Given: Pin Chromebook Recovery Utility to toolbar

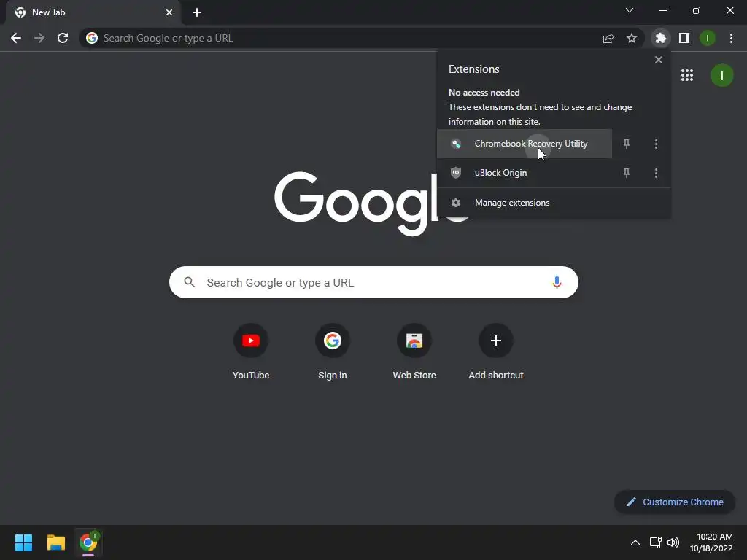Looking at the screenshot, I should [627, 144].
